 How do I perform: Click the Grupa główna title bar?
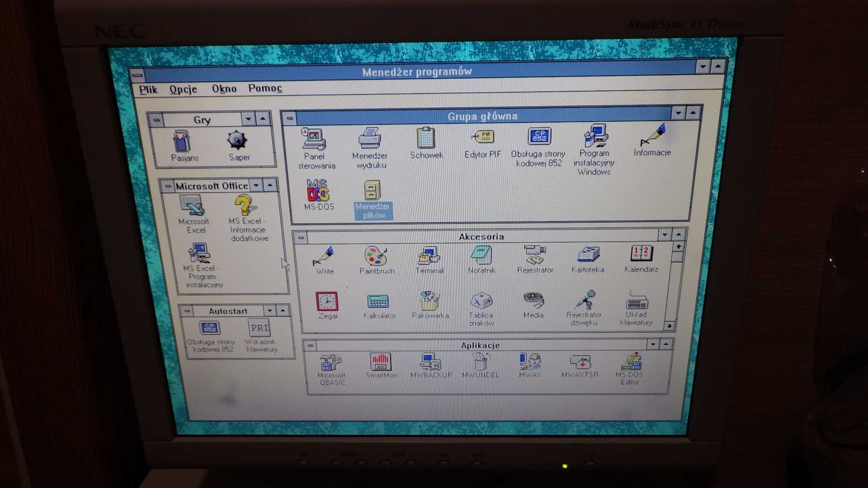(x=483, y=116)
